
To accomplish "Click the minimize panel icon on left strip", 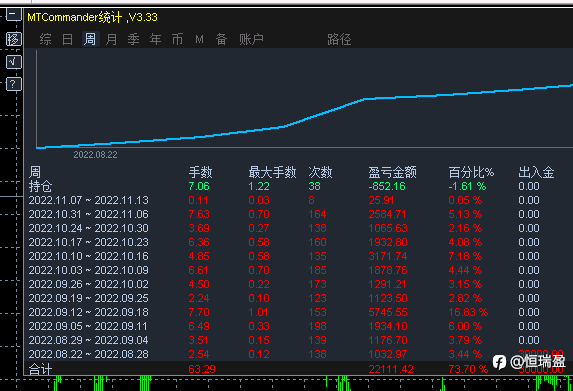I will point(14,15).
